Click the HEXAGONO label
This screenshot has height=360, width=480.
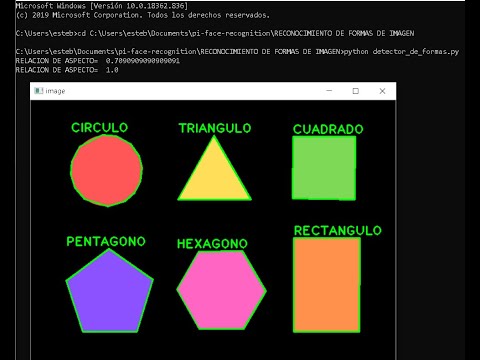(212, 244)
